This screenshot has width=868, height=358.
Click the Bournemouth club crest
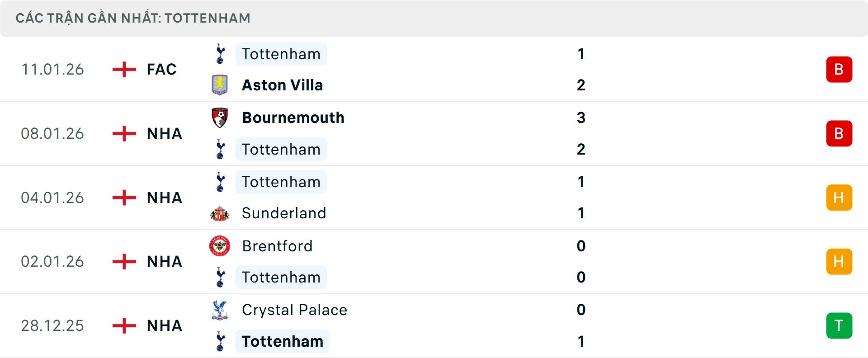click(220, 118)
